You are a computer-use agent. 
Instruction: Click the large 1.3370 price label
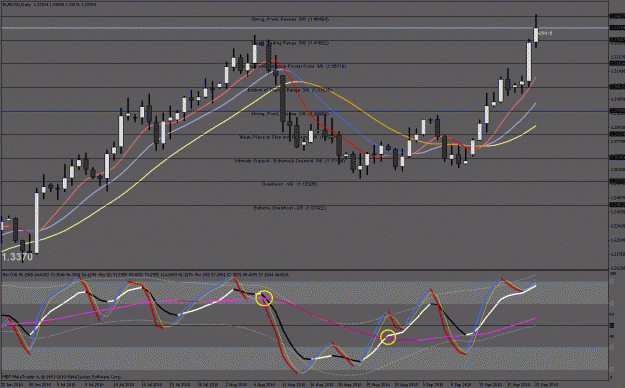point(17,257)
